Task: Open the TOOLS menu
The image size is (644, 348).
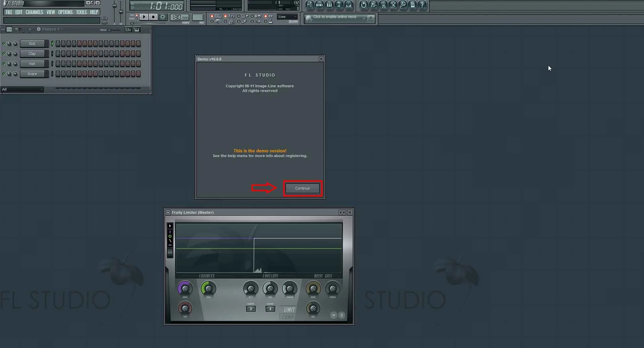Action: pyautogui.click(x=81, y=12)
